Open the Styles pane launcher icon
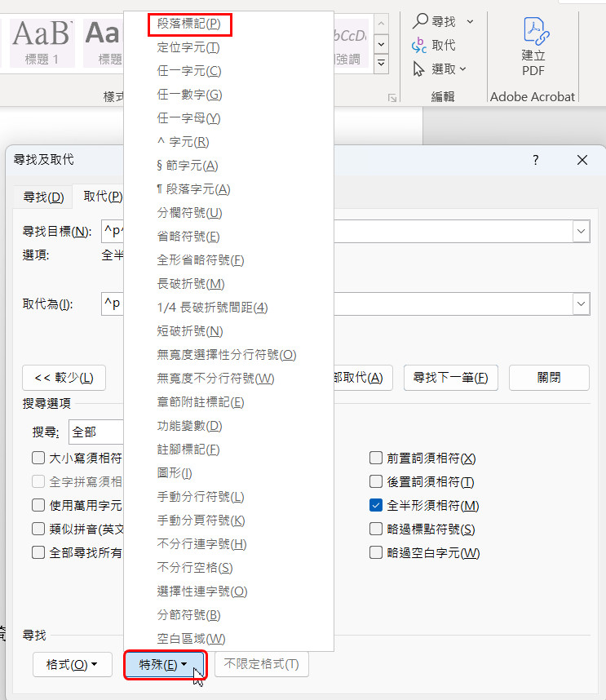606x700 pixels. pos(392,98)
